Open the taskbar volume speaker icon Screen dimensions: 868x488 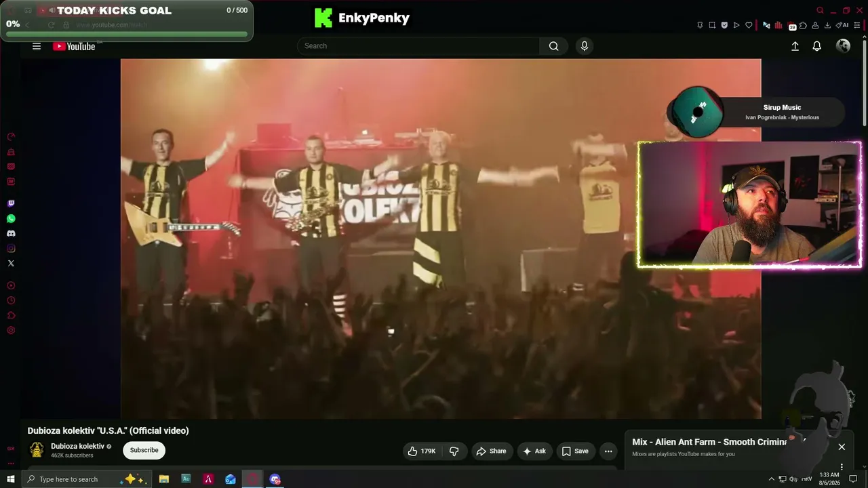(x=793, y=479)
